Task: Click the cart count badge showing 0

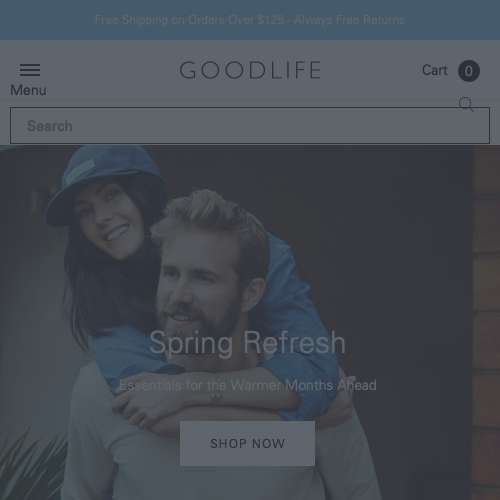Action: pos(469,71)
